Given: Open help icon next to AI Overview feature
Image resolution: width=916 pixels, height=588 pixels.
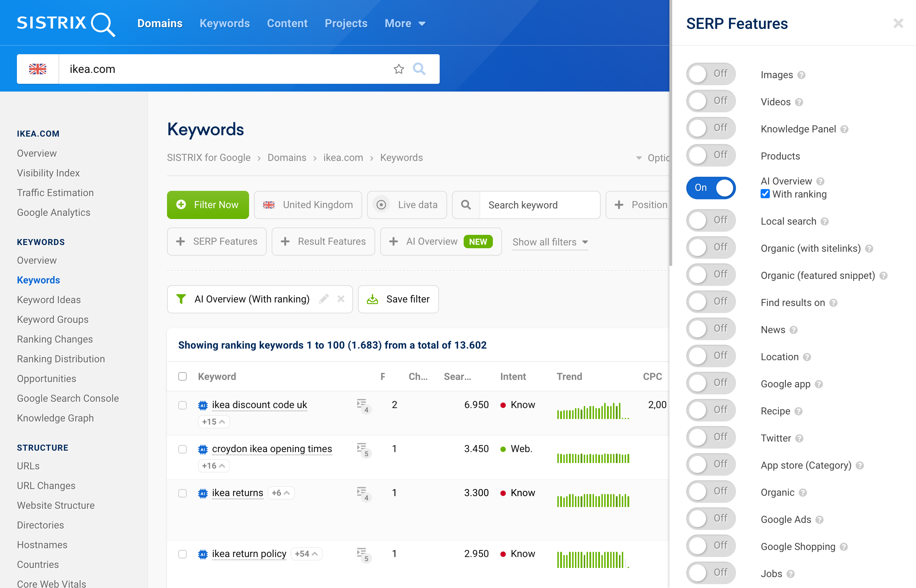Looking at the screenshot, I should [821, 181].
